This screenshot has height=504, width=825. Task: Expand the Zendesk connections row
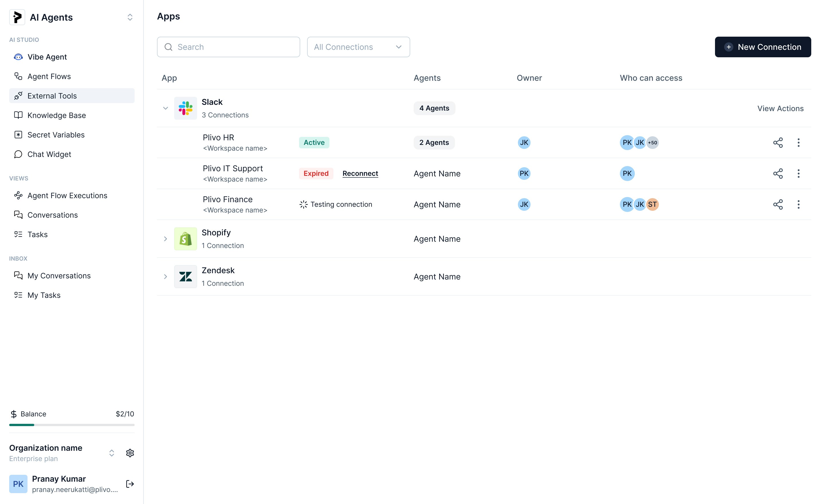[x=165, y=277]
